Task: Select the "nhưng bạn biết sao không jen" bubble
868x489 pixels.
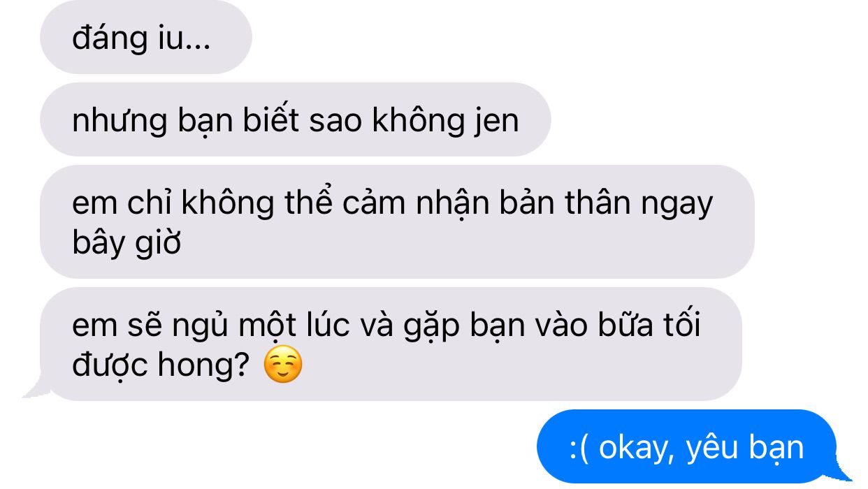Action: 296,119
